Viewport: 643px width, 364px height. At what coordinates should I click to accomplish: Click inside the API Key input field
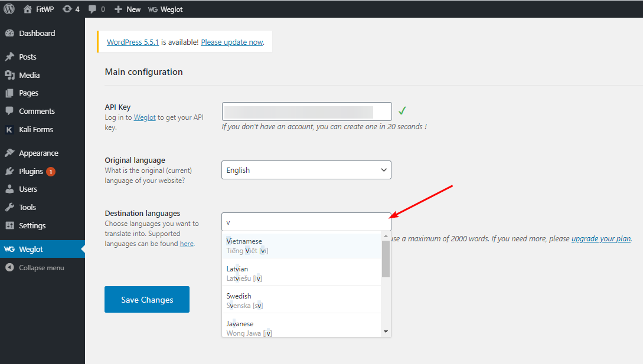pyautogui.click(x=306, y=111)
